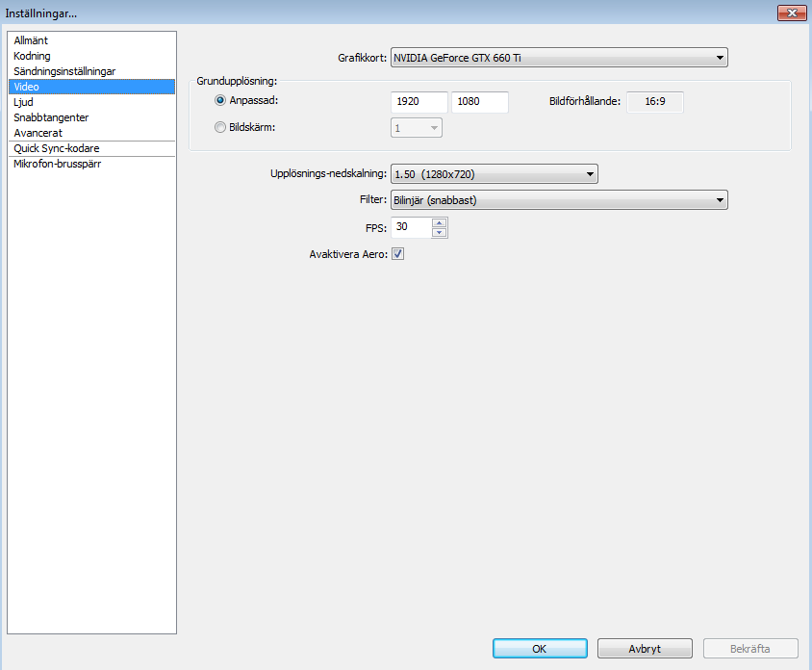
Task: Open the Avancerat settings section
Action: [38, 133]
